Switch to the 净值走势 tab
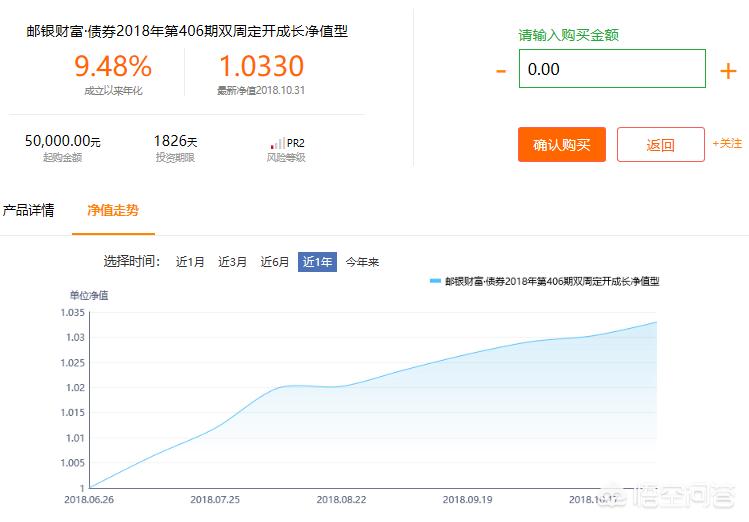The height and width of the screenshot is (522, 749). tap(113, 210)
